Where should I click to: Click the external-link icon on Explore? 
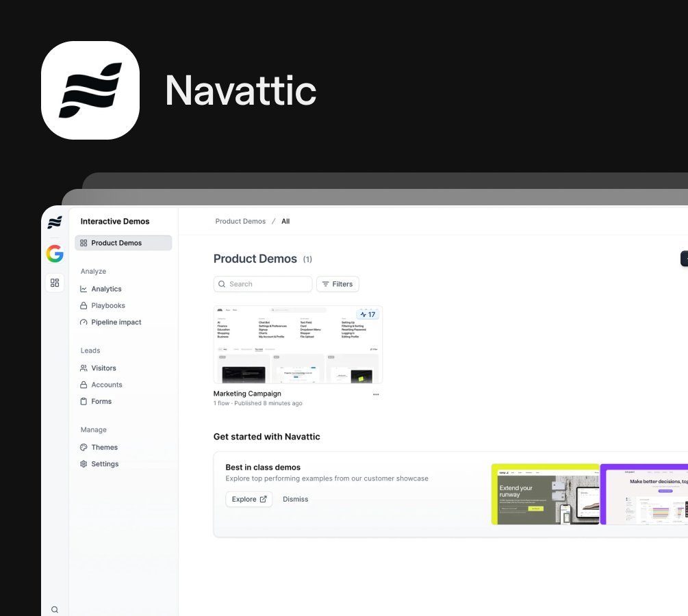click(x=264, y=499)
